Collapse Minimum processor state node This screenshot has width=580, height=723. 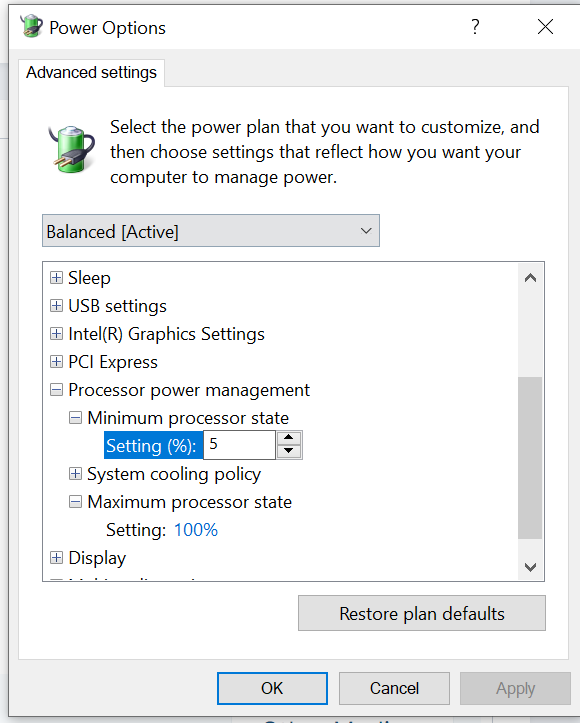[75, 418]
